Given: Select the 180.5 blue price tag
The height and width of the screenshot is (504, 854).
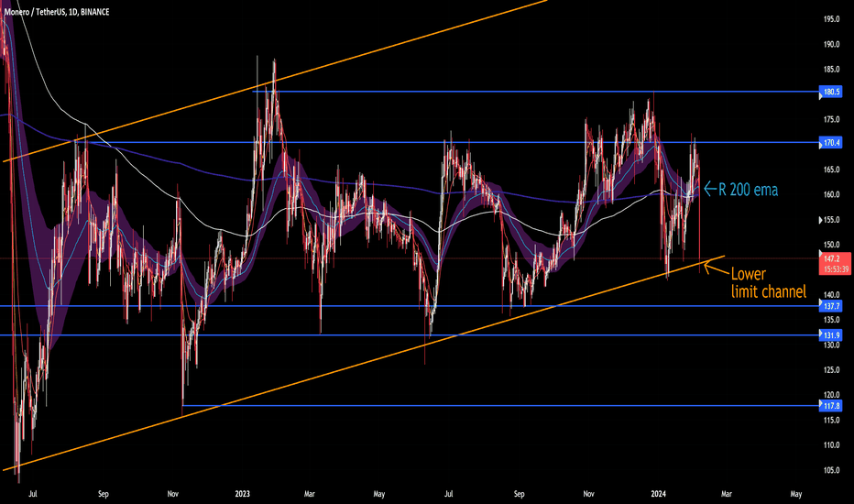Looking at the screenshot, I should click(831, 92).
